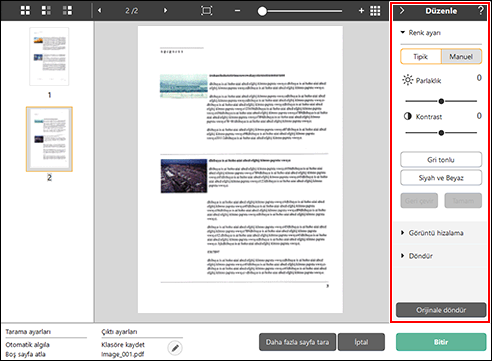Switch to the Manuel tab
The width and height of the screenshot is (492, 361).
tap(461, 56)
